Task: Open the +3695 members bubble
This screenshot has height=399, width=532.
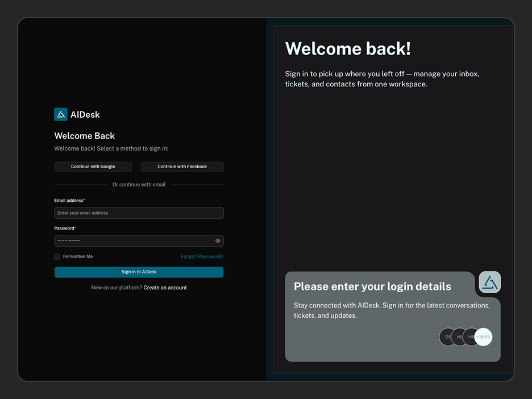Action: click(483, 337)
